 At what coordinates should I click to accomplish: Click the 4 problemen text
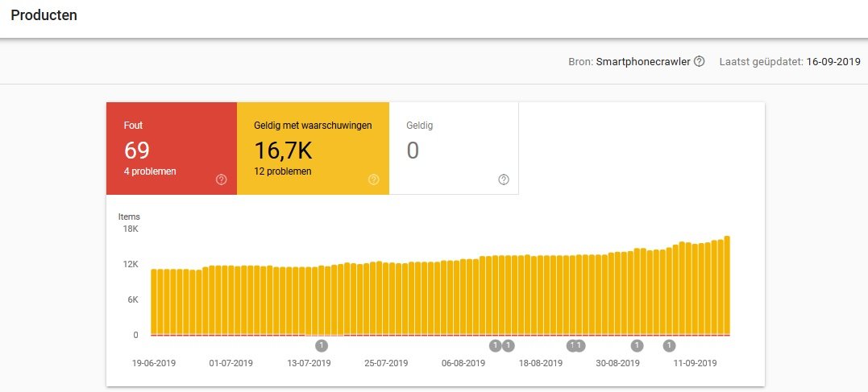pyautogui.click(x=150, y=171)
